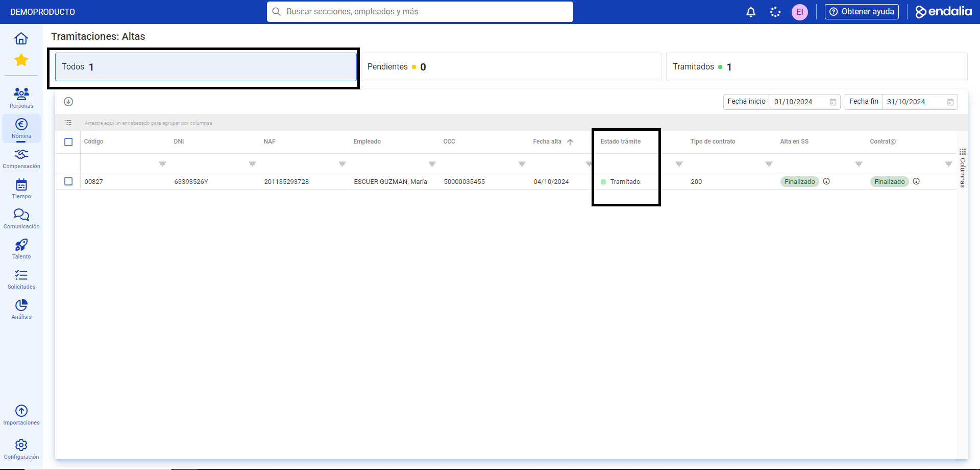Open Importaciones upload section

tap(21, 415)
